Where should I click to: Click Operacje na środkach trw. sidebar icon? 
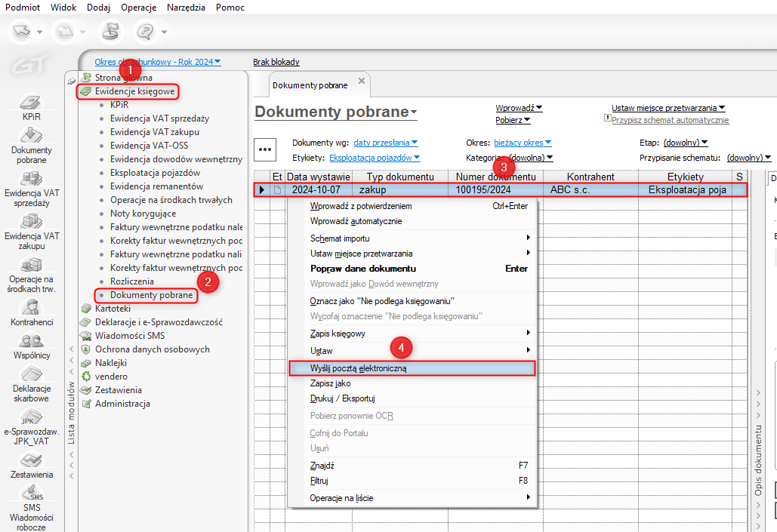pyautogui.click(x=31, y=264)
